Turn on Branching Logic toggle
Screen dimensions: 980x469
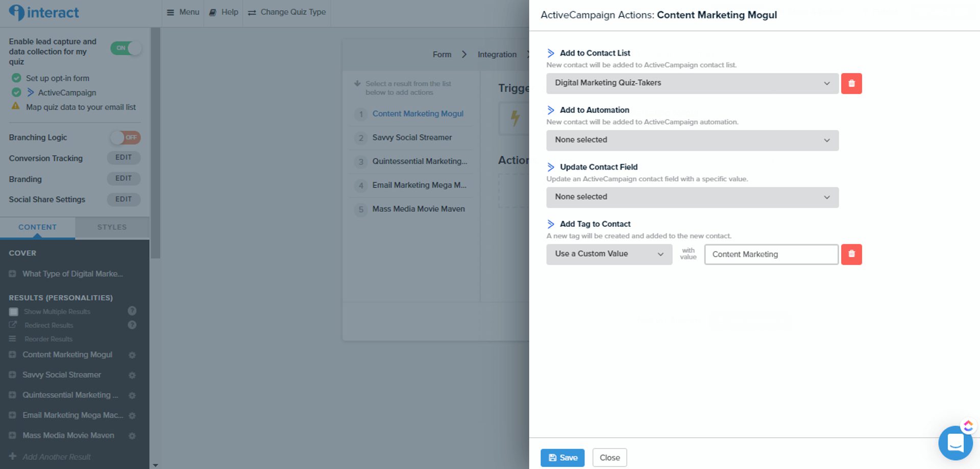tap(126, 137)
